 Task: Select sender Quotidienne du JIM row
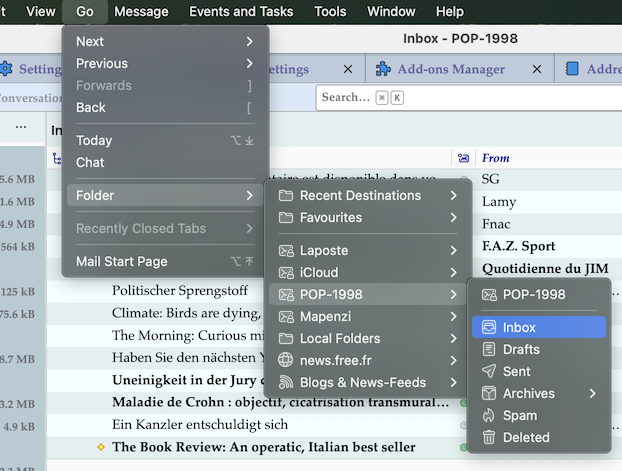(545, 269)
